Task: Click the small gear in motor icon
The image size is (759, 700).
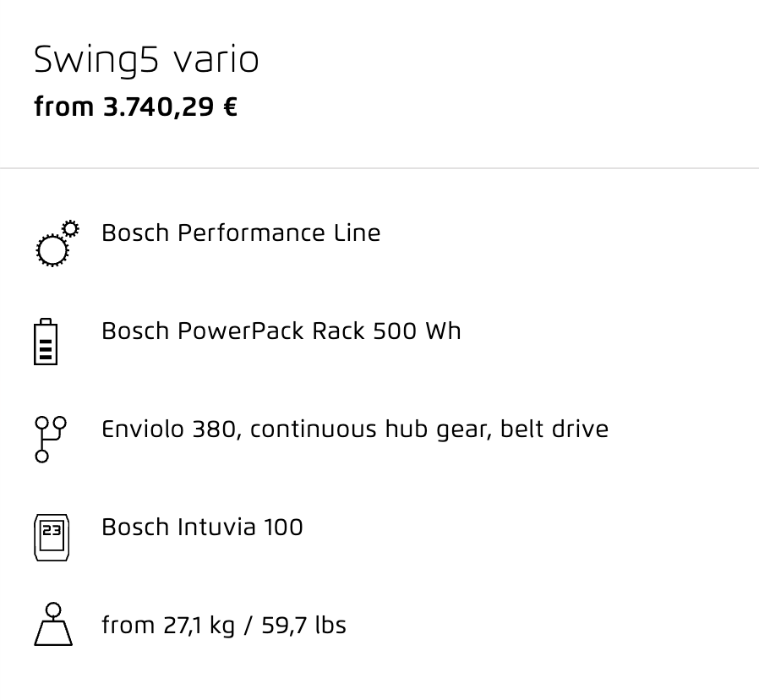Action: click(x=71, y=228)
